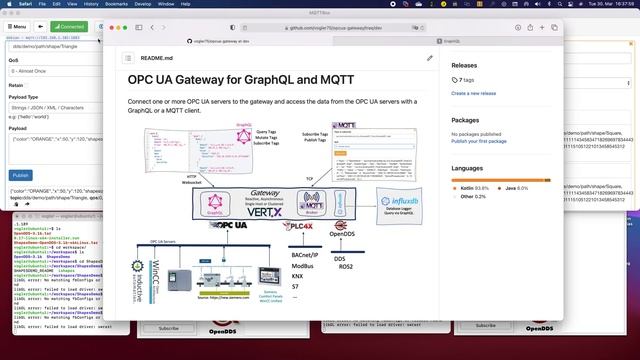This screenshot has width=640, height=360.
Task: Close the MQTTBox subscriber panel with X
Action: point(631,43)
